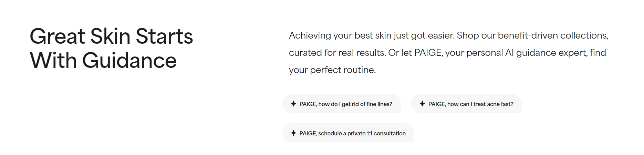This screenshot has width=644, height=155.
Task: Click sparkle icon on consultation prompt chip
Action: pyautogui.click(x=293, y=133)
